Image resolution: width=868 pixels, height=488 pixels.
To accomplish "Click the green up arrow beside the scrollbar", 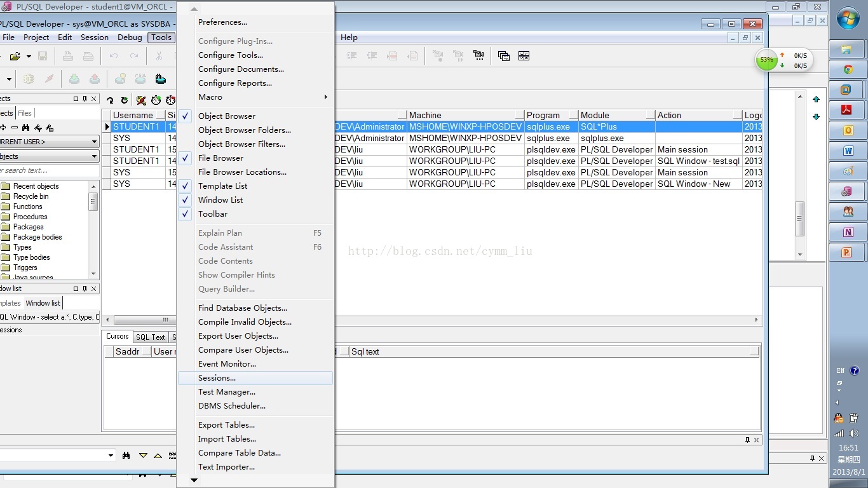I will (x=817, y=99).
